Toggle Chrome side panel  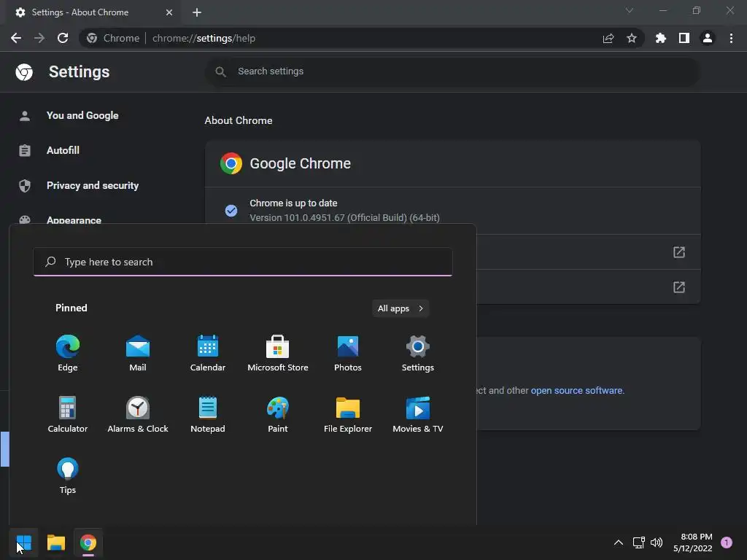point(684,38)
